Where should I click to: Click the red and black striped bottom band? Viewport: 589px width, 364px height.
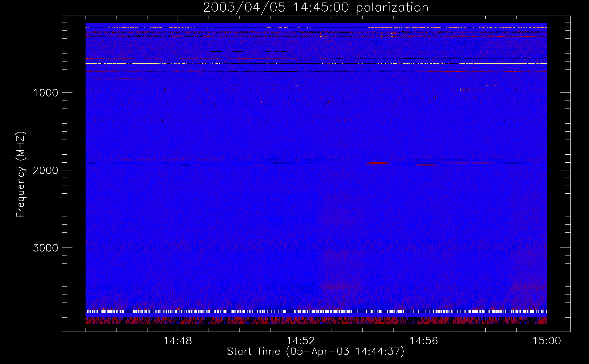(316, 321)
